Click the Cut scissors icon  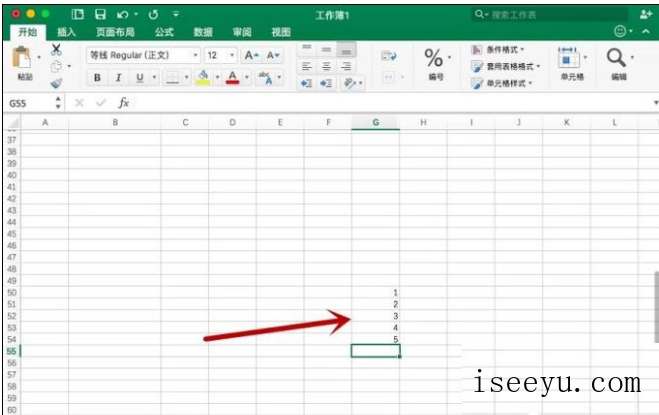[x=56, y=50]
